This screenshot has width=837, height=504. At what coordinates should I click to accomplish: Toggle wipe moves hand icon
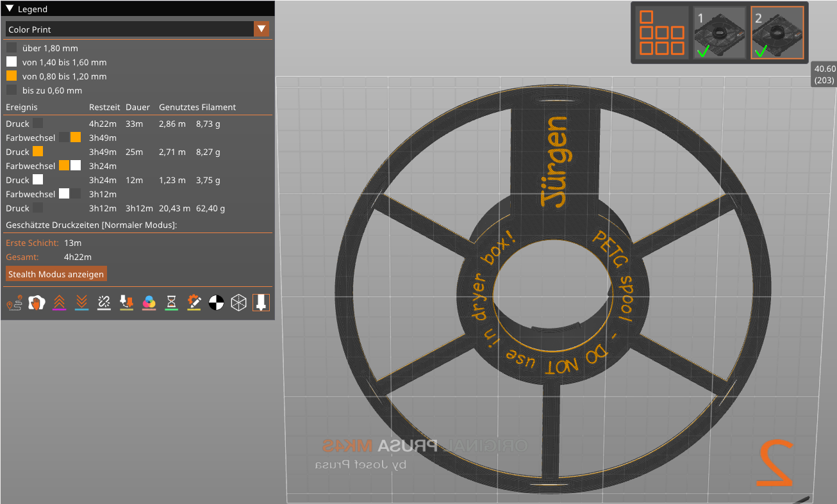37,304
